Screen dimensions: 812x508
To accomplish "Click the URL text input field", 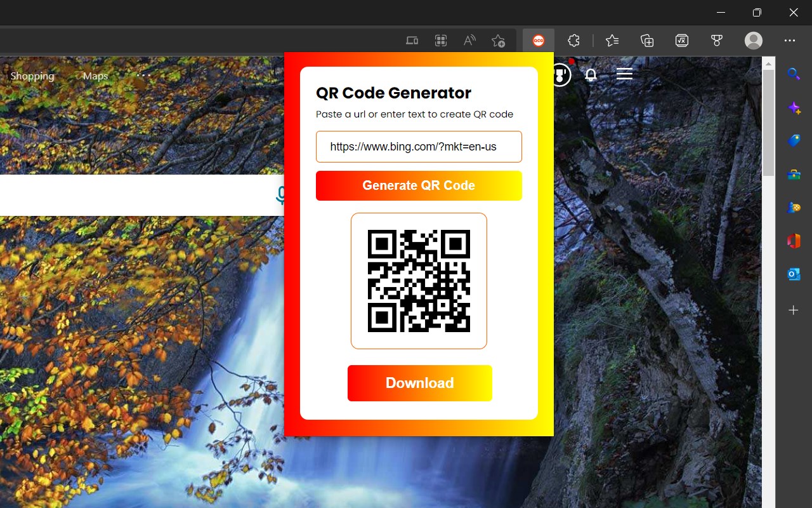I will (419, 147).
